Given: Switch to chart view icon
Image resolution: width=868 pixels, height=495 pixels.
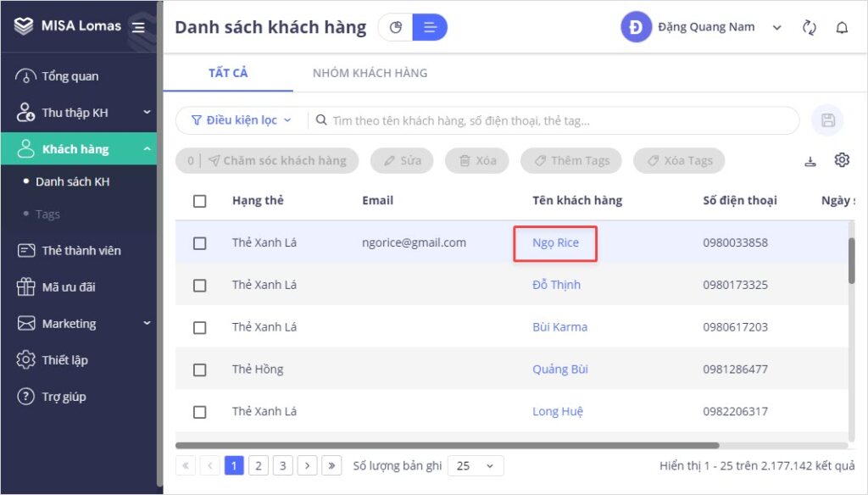Looking at the screenshot, I should coord(395,27).
